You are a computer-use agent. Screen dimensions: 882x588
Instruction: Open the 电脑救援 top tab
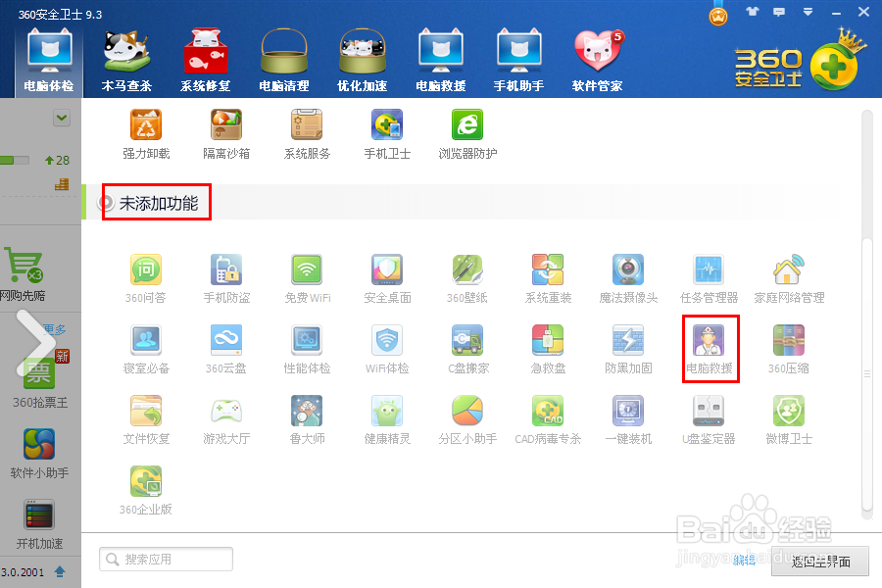click(x=441, y=62)
